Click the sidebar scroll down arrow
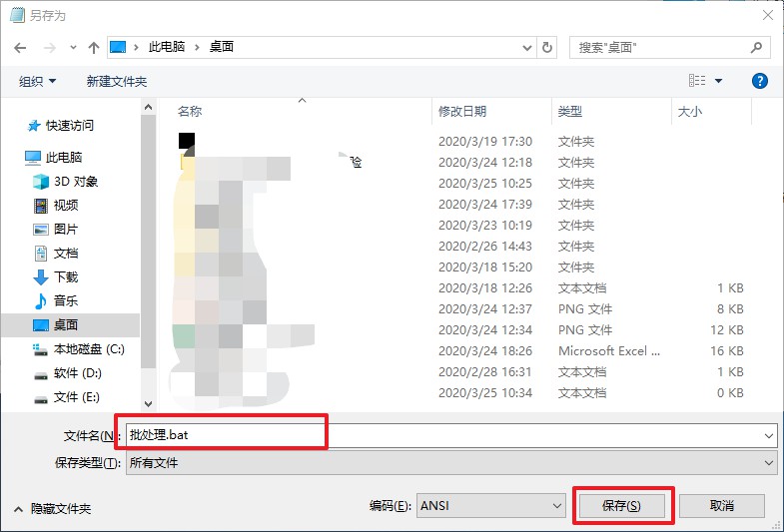The image size is (784, 532). (x=148, y=403)
